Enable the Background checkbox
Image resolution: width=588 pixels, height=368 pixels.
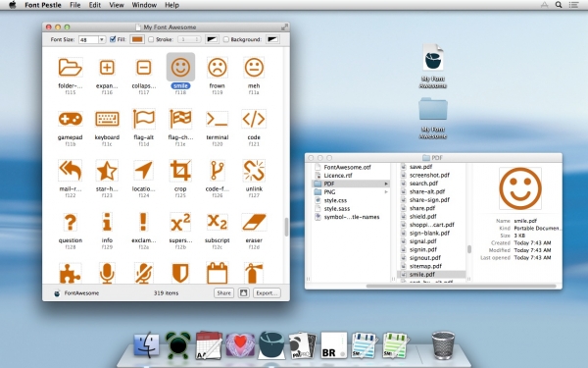tap(226, 39)
